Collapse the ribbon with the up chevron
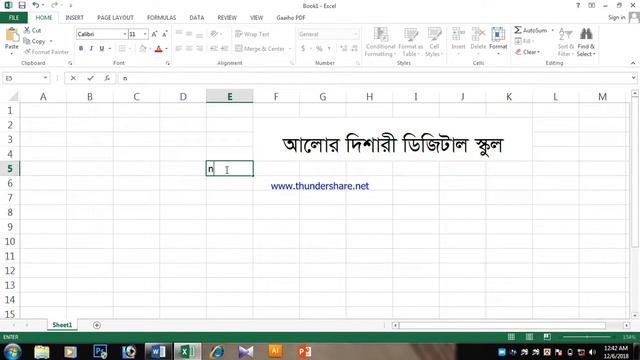Image resolution: width=640 pixels, height=360 pixels. coord(633,63)
